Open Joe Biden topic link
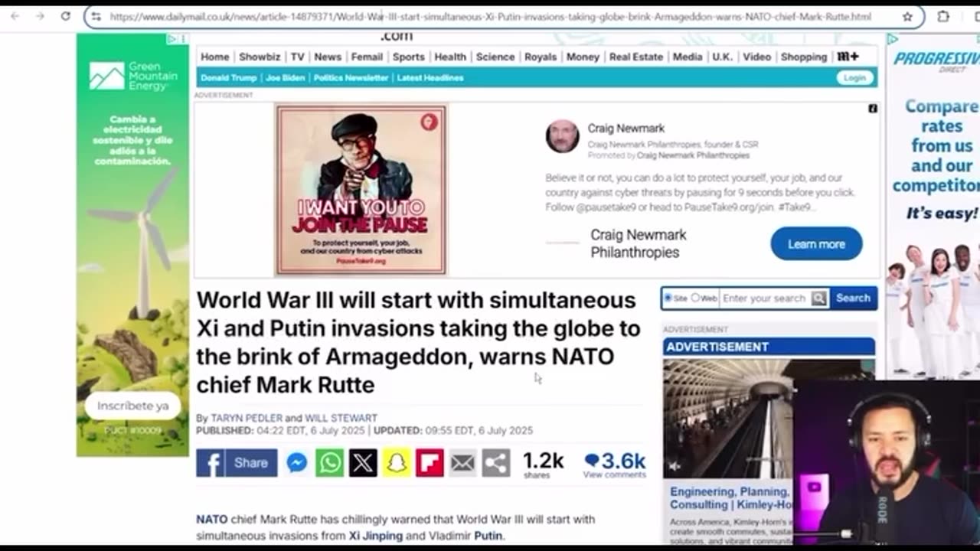The height and width of the screenshot is (551, 980). pyautogui.click(x=286, y=77)
